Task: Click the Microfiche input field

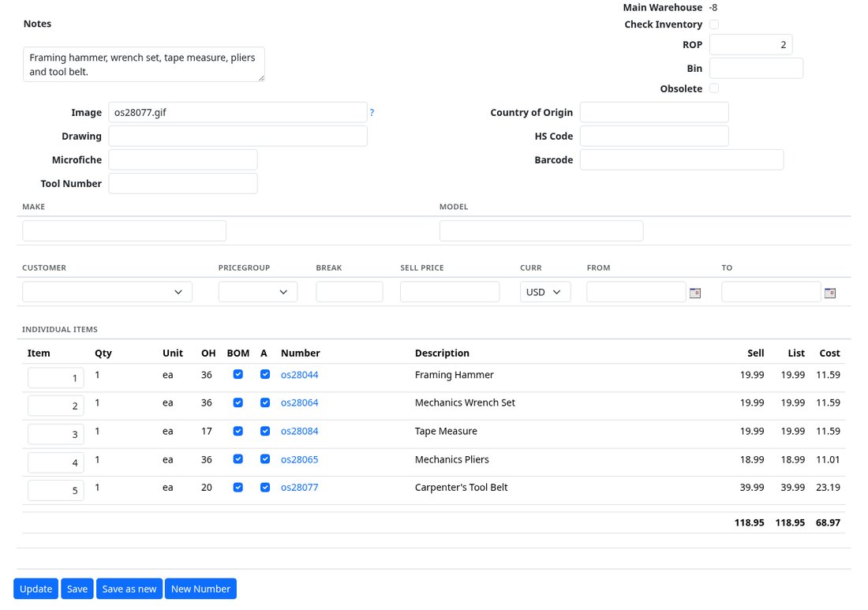Action: pyautogui.click(x=183, y=160)
